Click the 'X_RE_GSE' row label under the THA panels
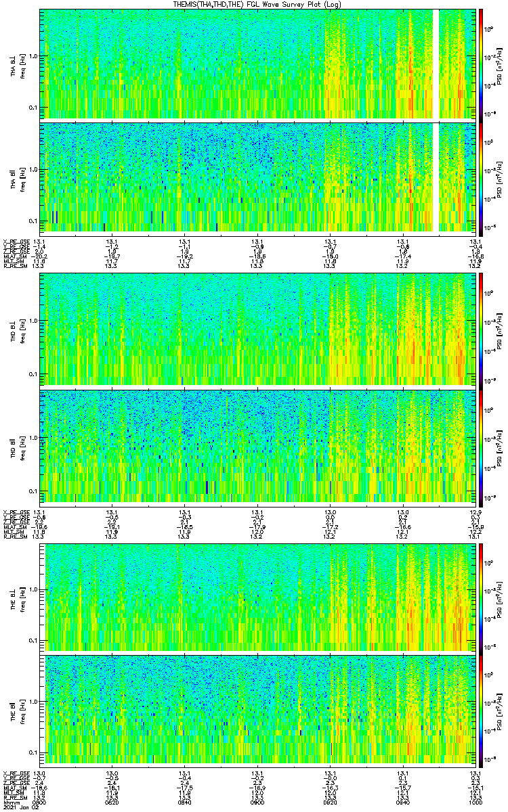 pos(16,242)
